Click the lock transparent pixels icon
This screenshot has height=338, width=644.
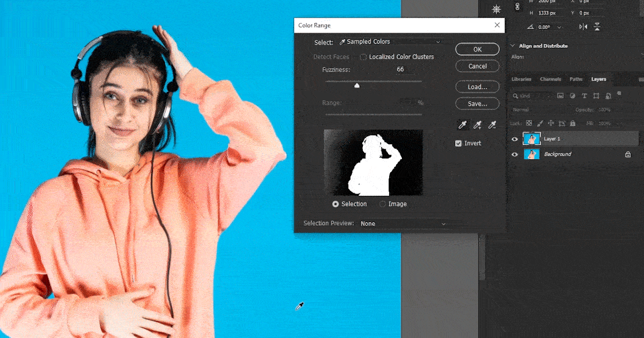(x=528, y=123)
